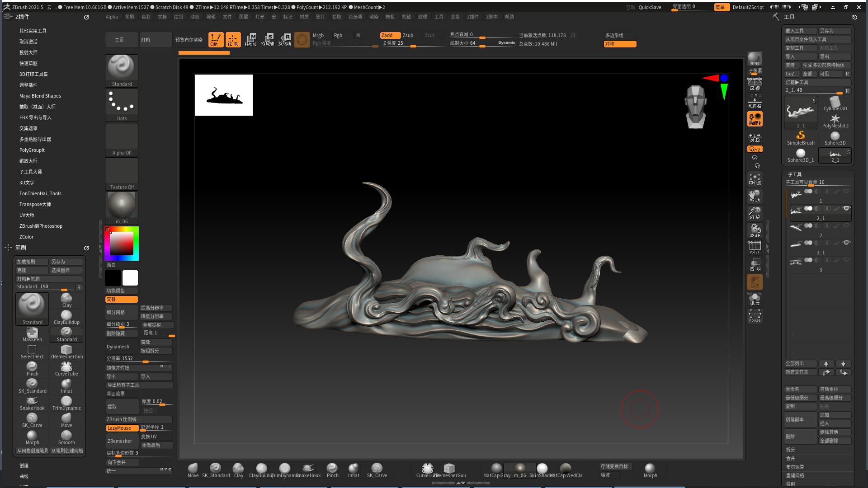The width and height of the screenshot is (868, 488).
Task: Open the 拆分 section in subtool panel
Action: click(791, 450)
